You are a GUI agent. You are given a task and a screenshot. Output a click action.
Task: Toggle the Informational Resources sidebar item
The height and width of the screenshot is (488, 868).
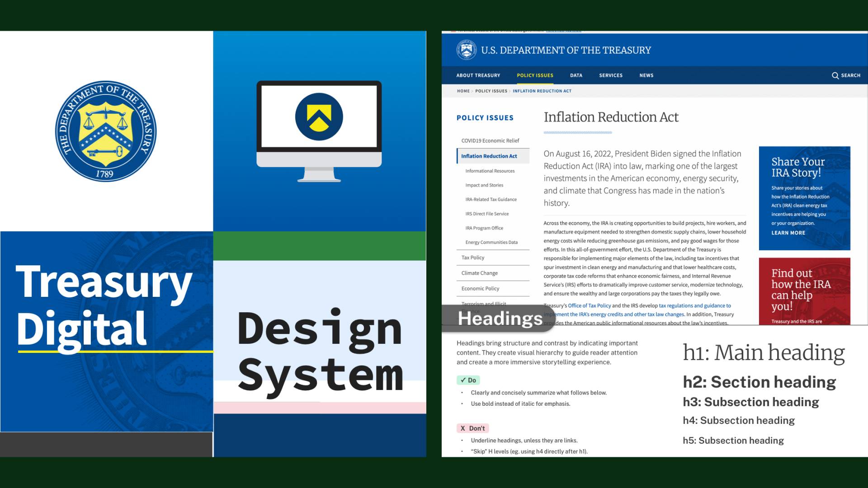[x=491, y=171]
